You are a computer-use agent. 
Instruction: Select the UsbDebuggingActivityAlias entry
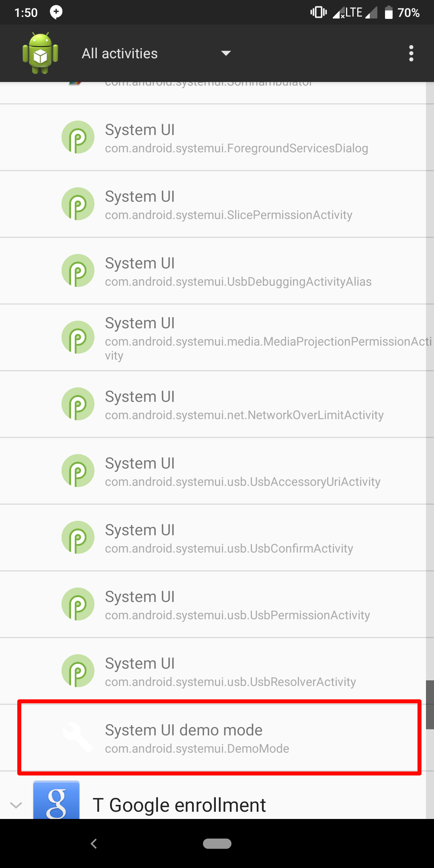[238, 271]
